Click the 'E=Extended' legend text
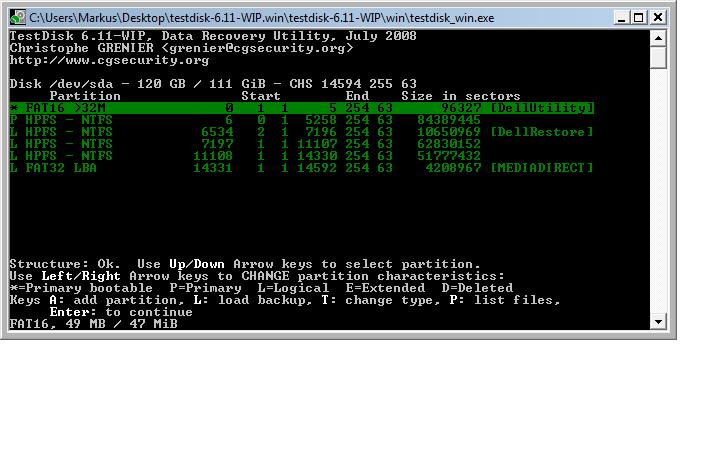The height and width of the screenshot is (450, 720). [x=385, y=288]
